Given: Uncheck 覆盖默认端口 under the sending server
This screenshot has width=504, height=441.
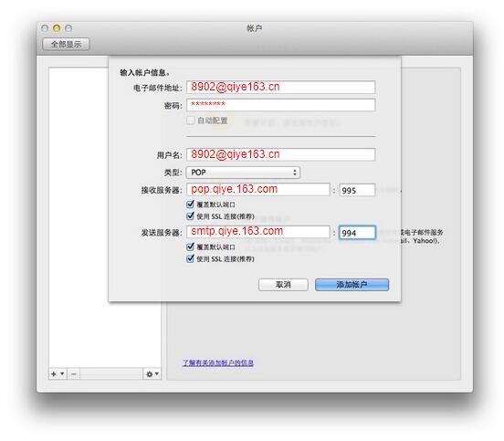Looking at the screenshot, I should pos(190,247).
